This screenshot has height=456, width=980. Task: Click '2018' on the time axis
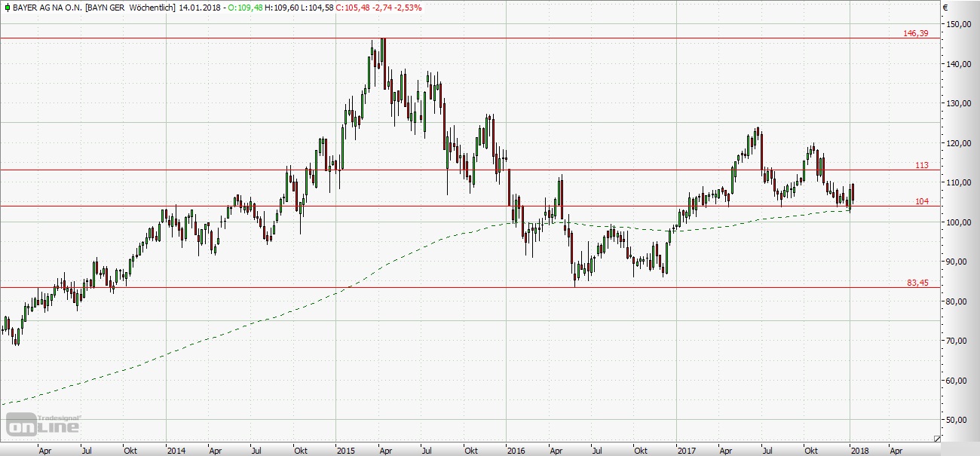(859, 451)
